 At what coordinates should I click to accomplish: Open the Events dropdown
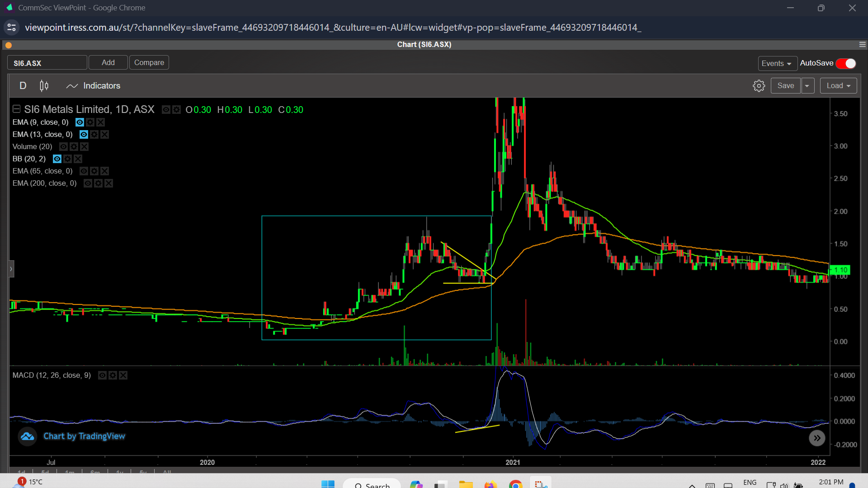click(x=777, y=64)
